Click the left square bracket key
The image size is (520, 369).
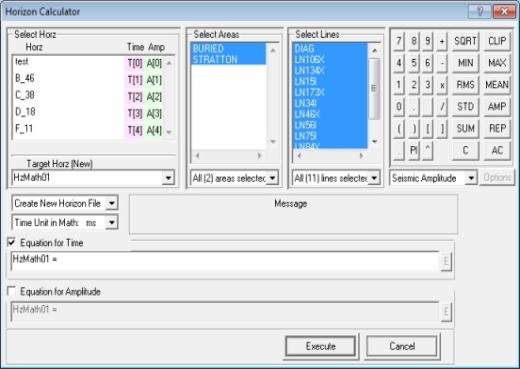427,129
